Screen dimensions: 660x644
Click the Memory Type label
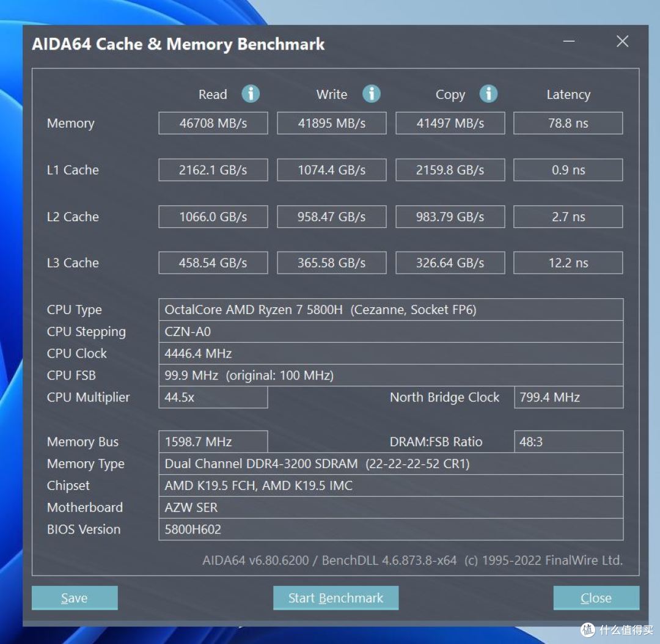[86, 464]
